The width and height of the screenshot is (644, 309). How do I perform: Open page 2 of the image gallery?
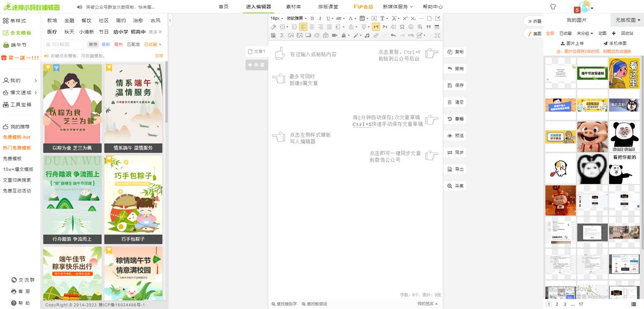click(x=556, y=304)
